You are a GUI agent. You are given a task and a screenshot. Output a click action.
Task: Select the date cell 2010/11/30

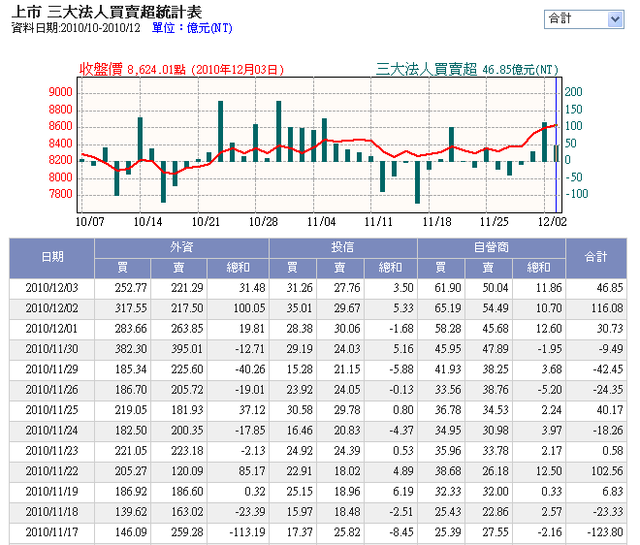(52, 349)
